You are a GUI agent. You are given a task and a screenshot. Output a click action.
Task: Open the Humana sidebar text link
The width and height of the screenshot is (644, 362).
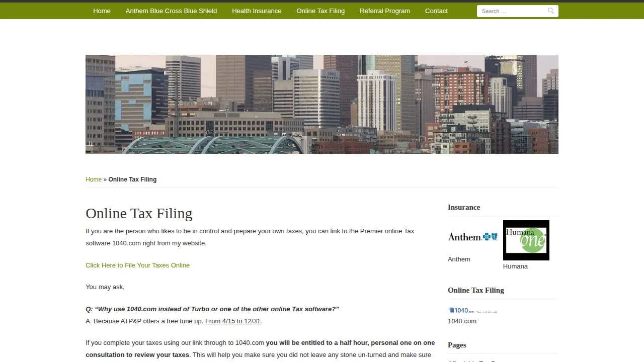click(x=515, y=266)
